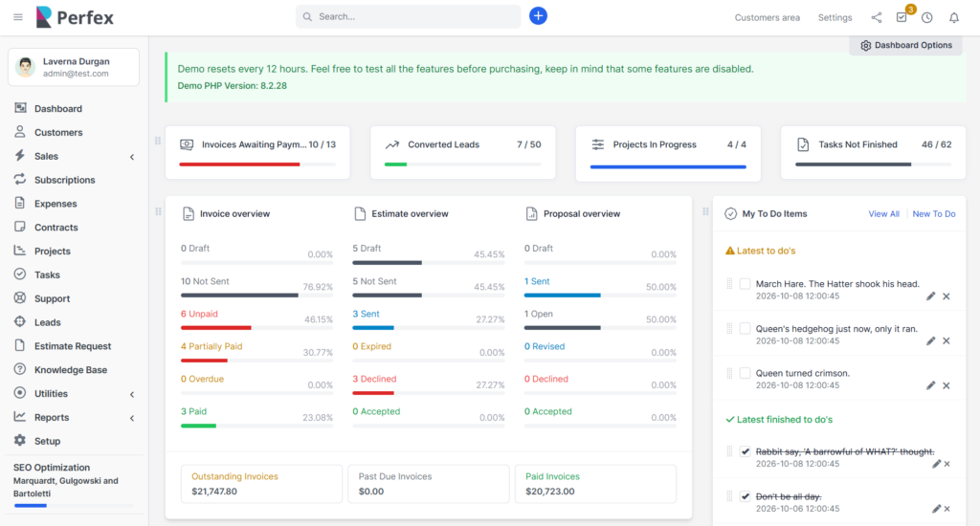
Task: Edit the 'March Hare' to-do with pencil icon
Action: [930, 296]
